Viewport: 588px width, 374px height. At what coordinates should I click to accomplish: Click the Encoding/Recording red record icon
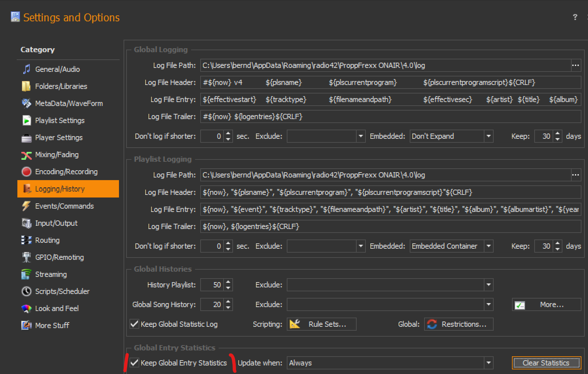26,172
